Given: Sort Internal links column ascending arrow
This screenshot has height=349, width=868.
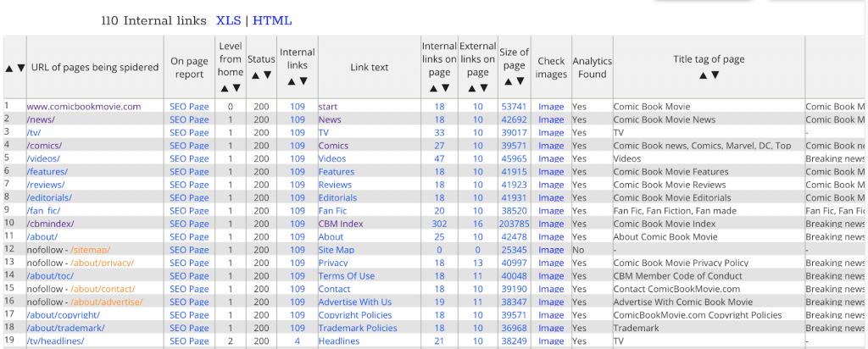Looking at the screenshot, I should click(x=292, y=81).
